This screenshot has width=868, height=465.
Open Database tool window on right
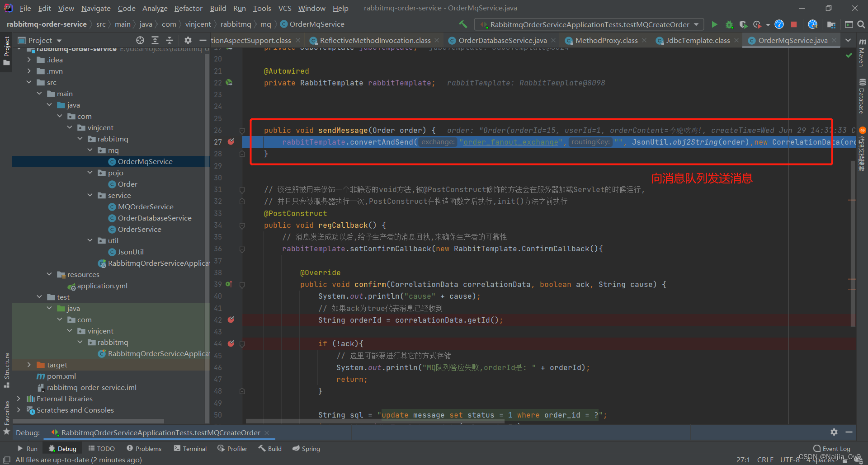pyautogui.click(x=862, y=96)
